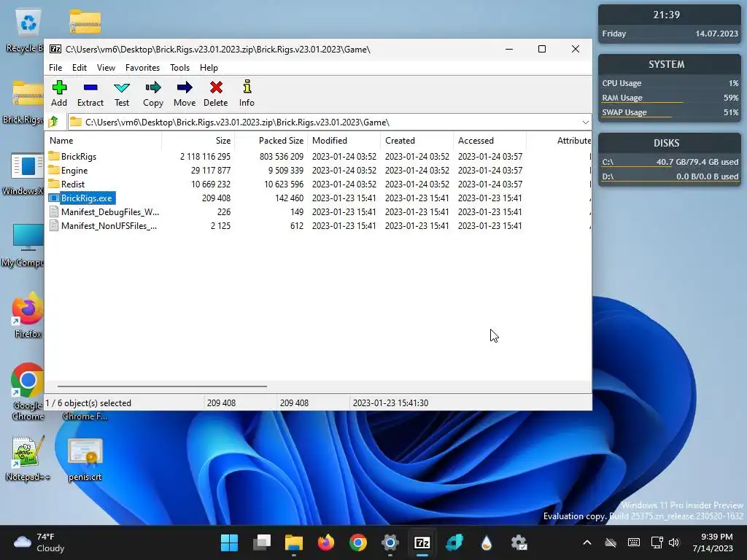Select BrickRigs.exe file
This screenshot has width=747, height=560.
click(86, 198)
